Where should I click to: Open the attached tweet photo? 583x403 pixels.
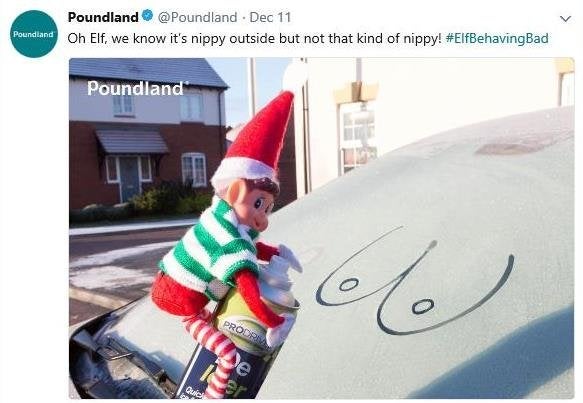[322, 228]
